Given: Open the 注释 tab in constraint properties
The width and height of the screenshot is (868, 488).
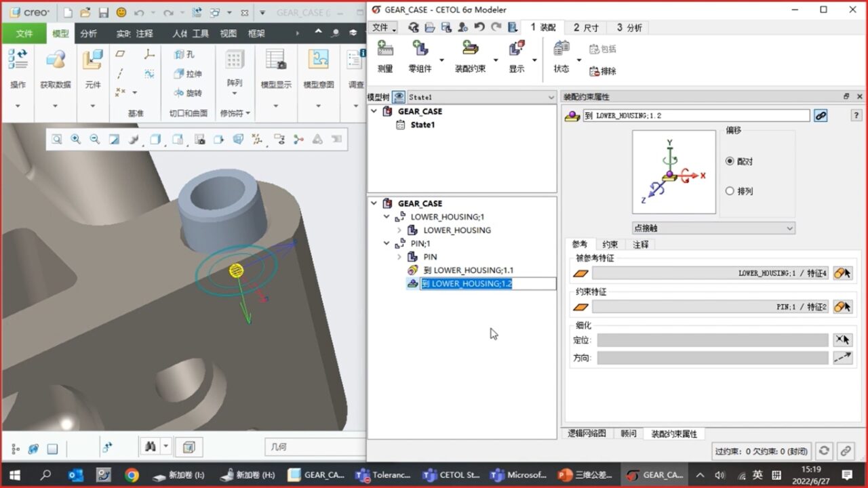Looking at the screenshot, I should (x=641, y=245).
